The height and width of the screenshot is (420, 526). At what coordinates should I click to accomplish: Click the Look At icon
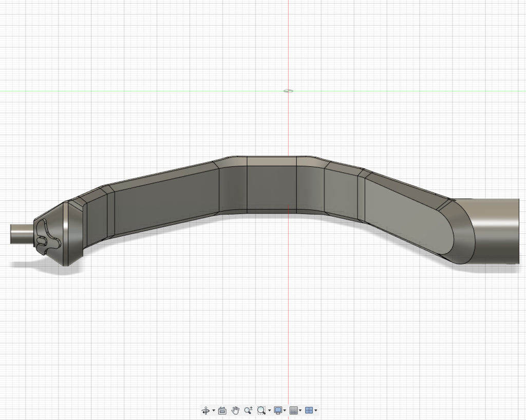point(222,410)
